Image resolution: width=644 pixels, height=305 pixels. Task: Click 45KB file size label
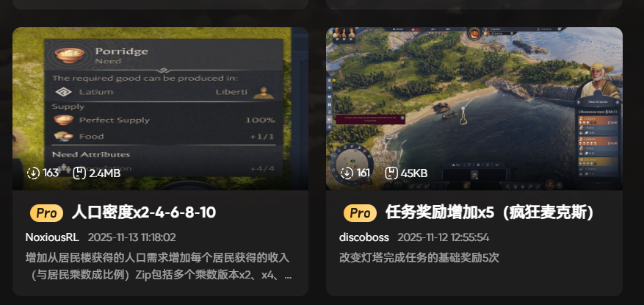[x=414, y=173]
